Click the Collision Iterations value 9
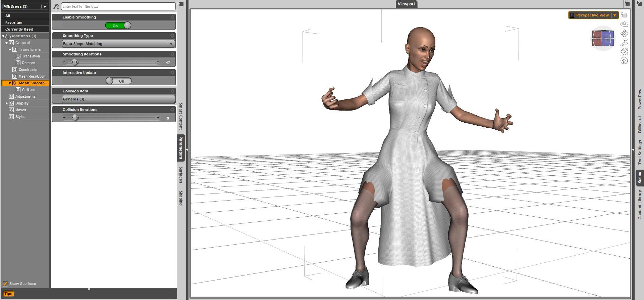This screenshot has width=644, height=300. 168,118
